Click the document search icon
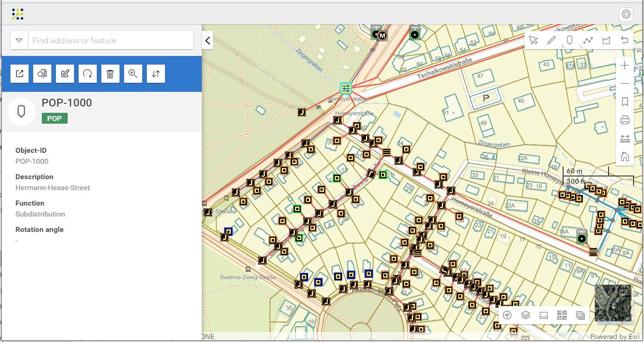This screenshot has width=644, height=342. pyautogui.click(x=42, y=74)
